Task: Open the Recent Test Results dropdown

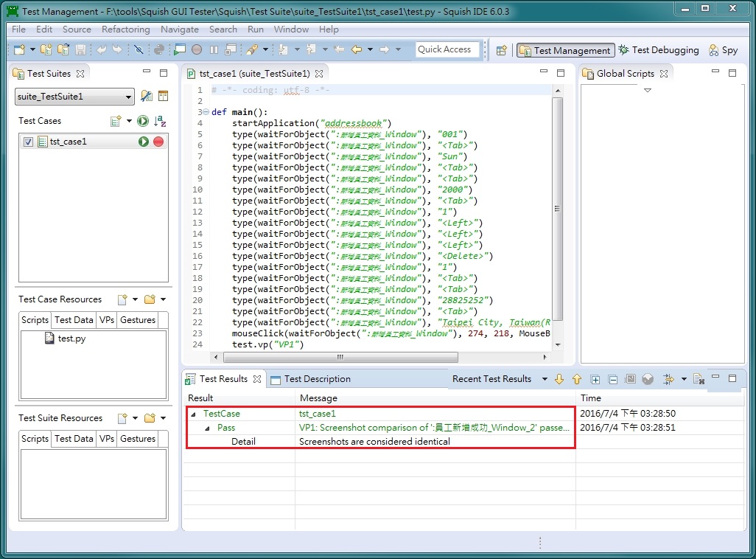Action: pos(545,378)
